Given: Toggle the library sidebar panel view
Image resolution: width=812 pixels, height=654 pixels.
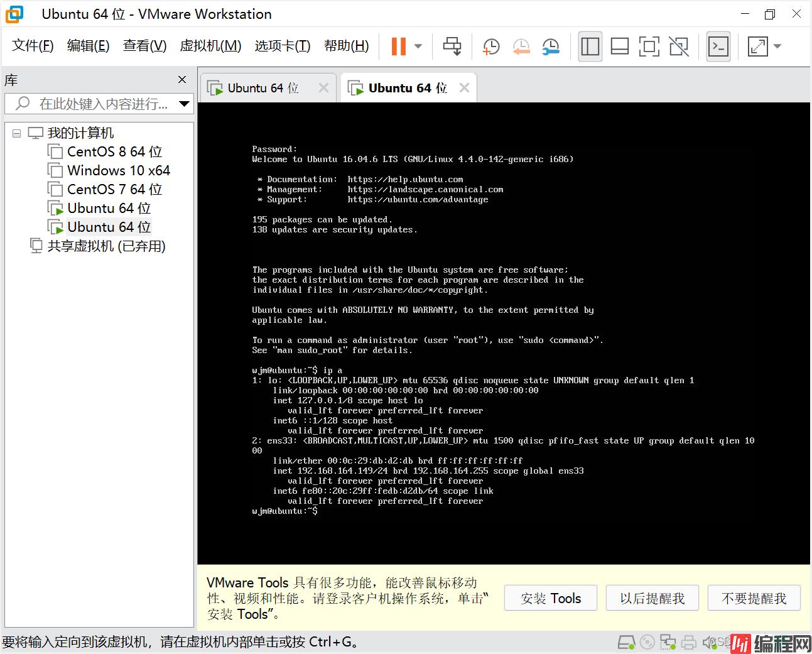Looking at the screenshot, I should pyautogui.click(x=590, y=46).
